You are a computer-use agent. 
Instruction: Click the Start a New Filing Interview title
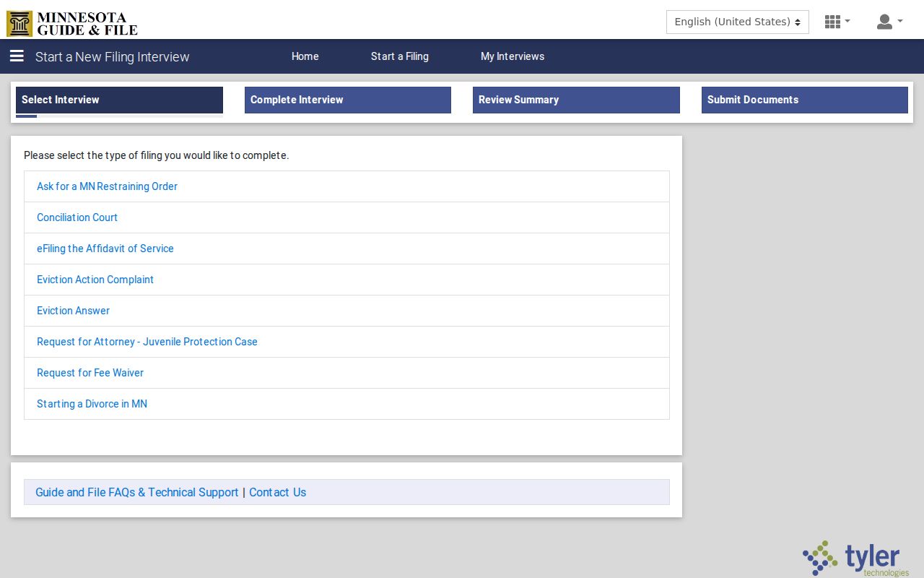(112, 57)
